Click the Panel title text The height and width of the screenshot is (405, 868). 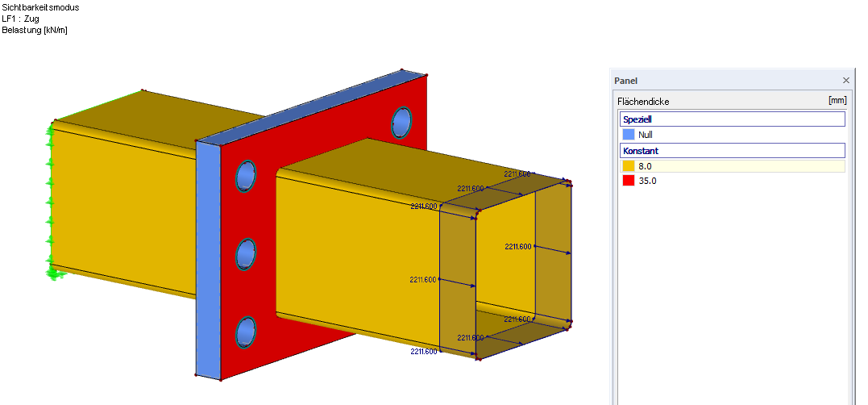[625, 81]
